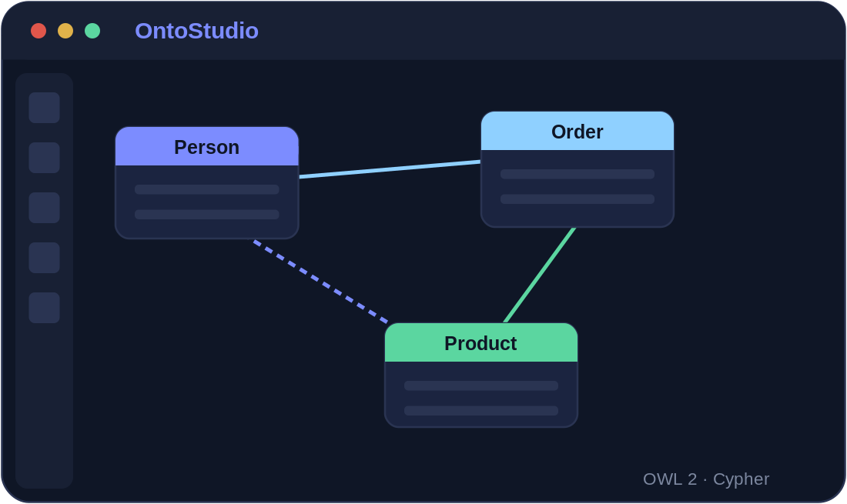The width and height of the screenshot is (847, 504).
Task: Click the OntoStudio title text
Action: (x=196, y=31)
